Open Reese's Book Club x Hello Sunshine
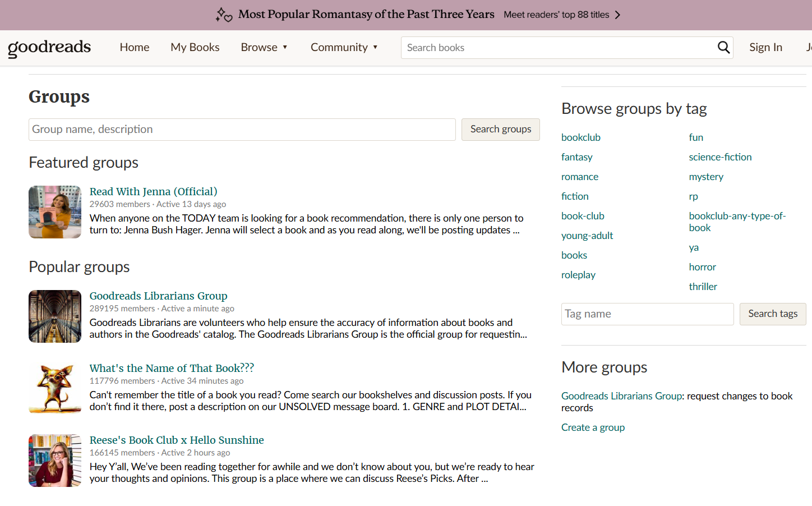 coord(177,440)
